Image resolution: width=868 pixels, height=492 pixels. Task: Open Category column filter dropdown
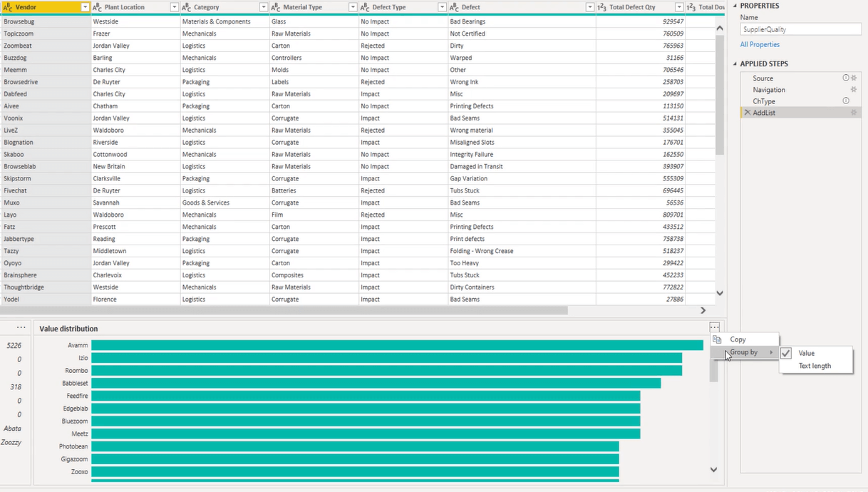point(264,7)
